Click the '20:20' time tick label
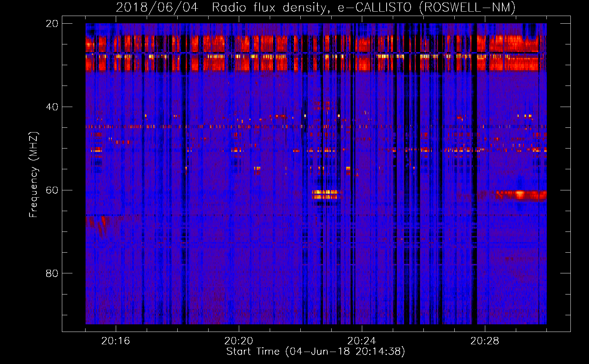This screenshot has width=589, height=364. (238, 341)
